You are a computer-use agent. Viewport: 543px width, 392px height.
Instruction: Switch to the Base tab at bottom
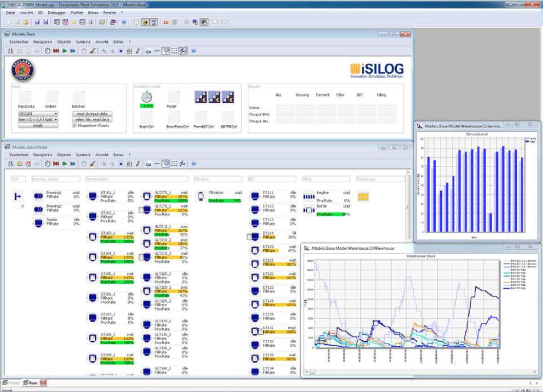point(30,383)
